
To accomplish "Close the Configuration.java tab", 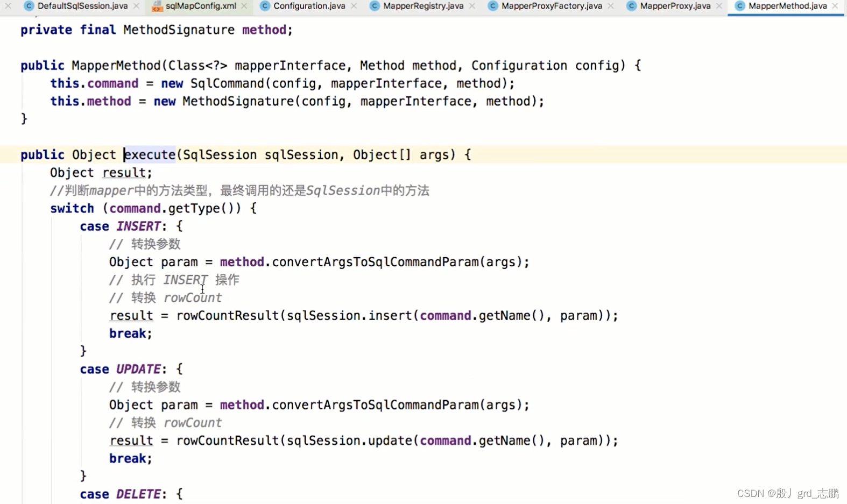I will [x=354, y=6].
